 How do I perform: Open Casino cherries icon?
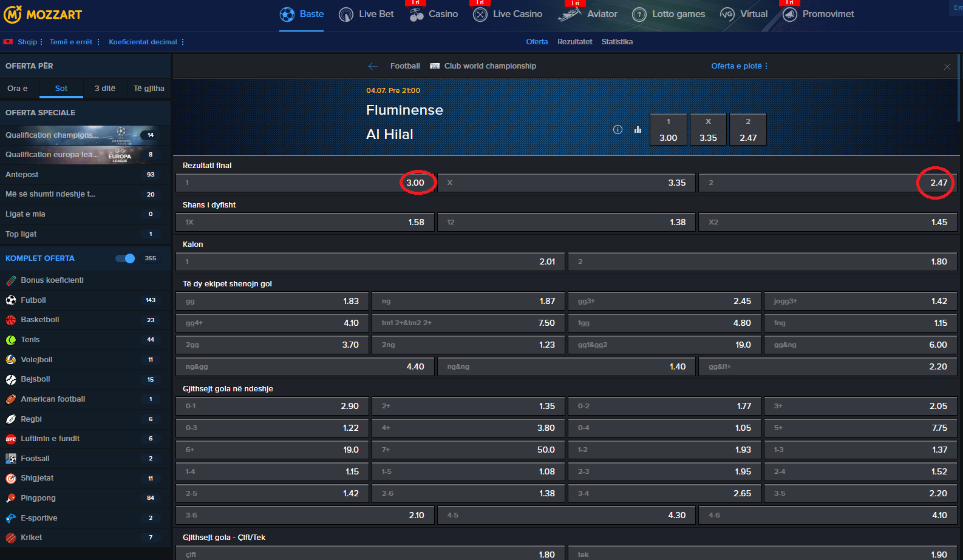click(417, 14)
